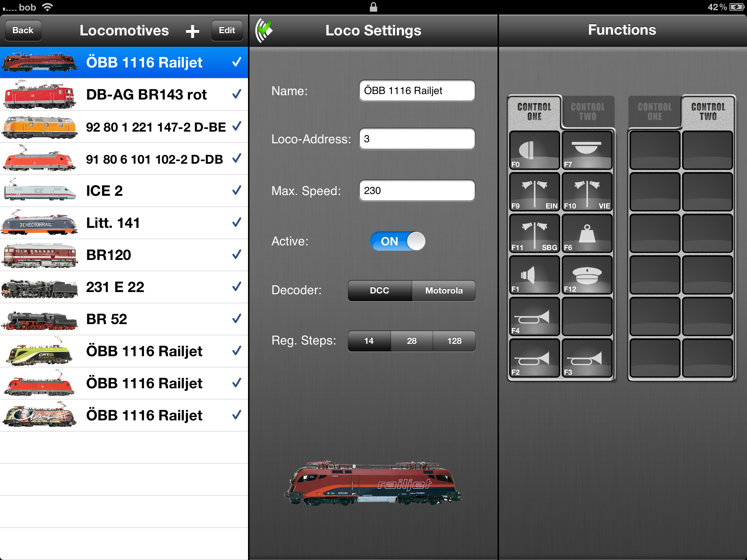The width and height of the screenshot is (747, 560).
Task: Tap the F10 VIE announcement function button
Action: (587, 192)
